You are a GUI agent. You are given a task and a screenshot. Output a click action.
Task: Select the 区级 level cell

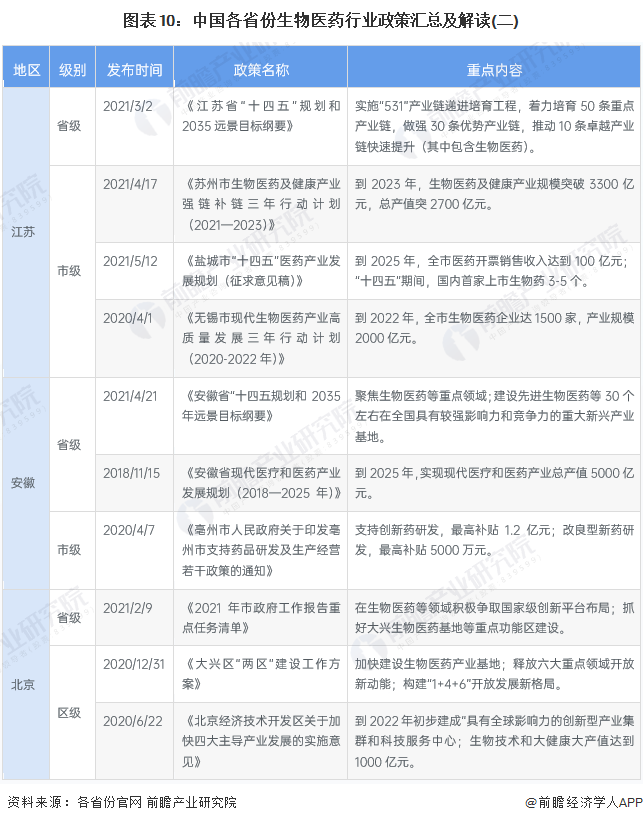pos(70,713)
